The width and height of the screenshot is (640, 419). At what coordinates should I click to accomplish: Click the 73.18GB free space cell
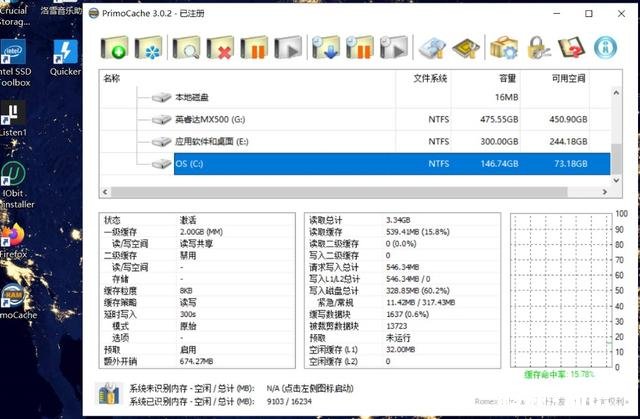coord(571,164)
